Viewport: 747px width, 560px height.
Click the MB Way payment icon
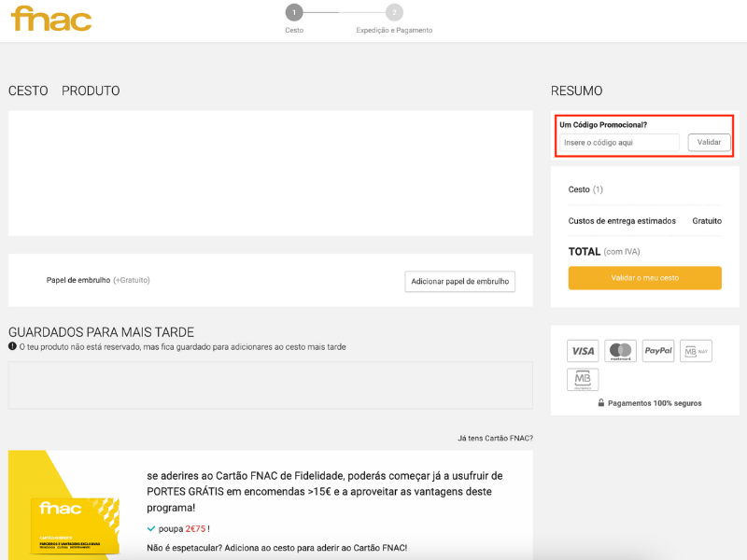pyautogui.click(x=696, y=351)
